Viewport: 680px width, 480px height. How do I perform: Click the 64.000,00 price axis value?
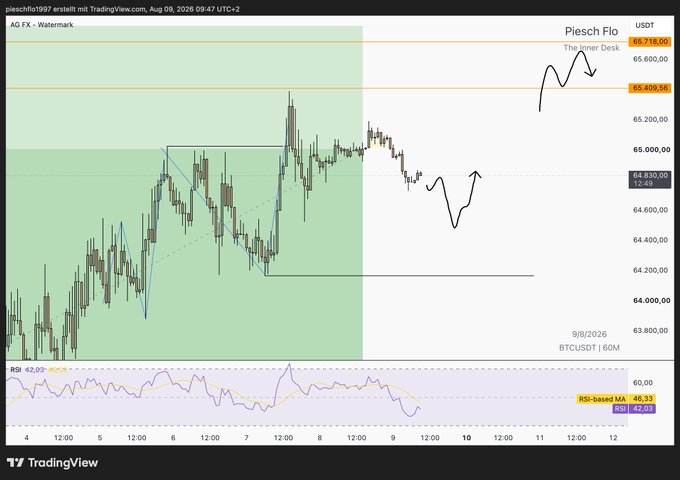point(651,300)
